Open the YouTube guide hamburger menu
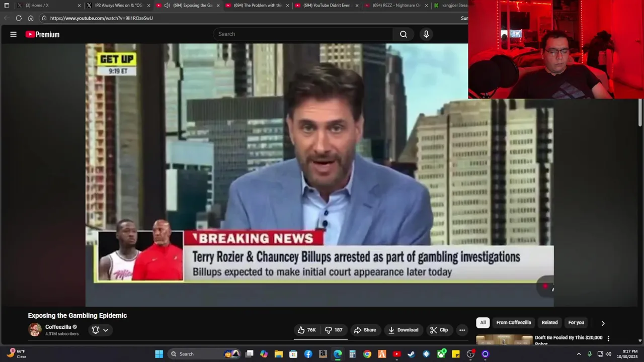This screenshot has height=362, width=644. tap(14, 34)
